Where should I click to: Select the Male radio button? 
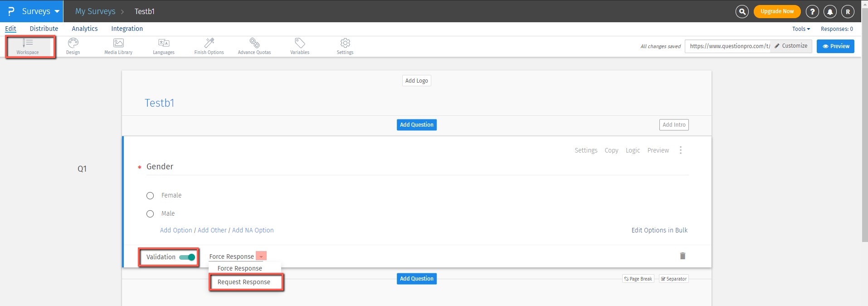coord(150,214)
